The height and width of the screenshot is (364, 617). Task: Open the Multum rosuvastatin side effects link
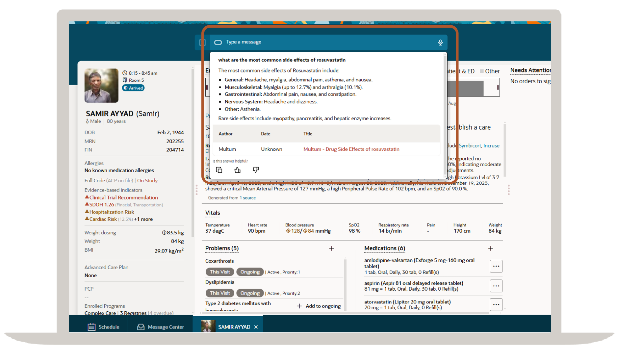[351, 149]
